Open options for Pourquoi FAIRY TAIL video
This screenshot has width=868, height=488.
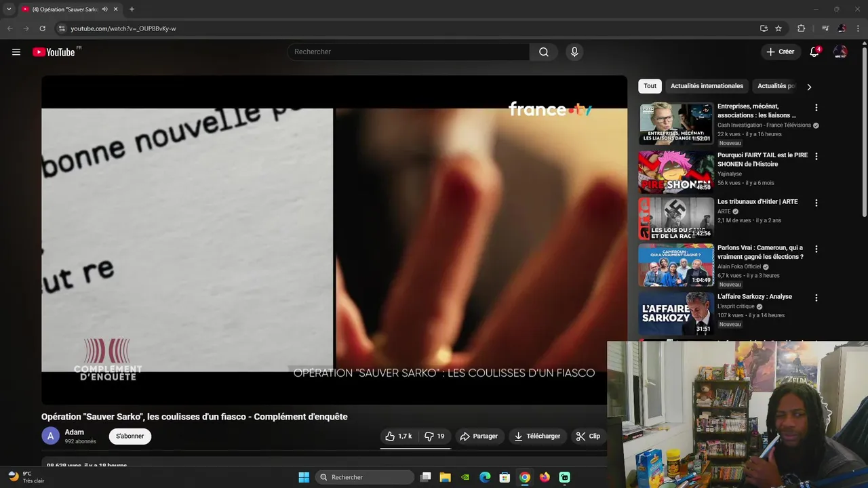816,156
